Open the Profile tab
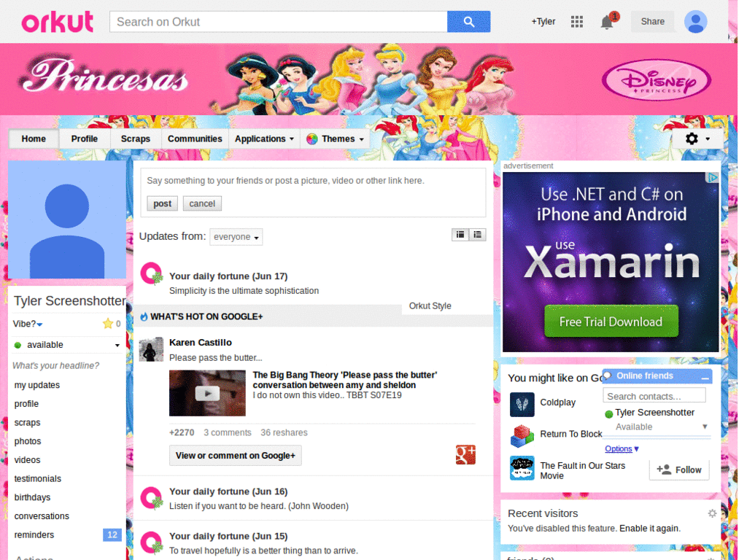 click(85, 139)
